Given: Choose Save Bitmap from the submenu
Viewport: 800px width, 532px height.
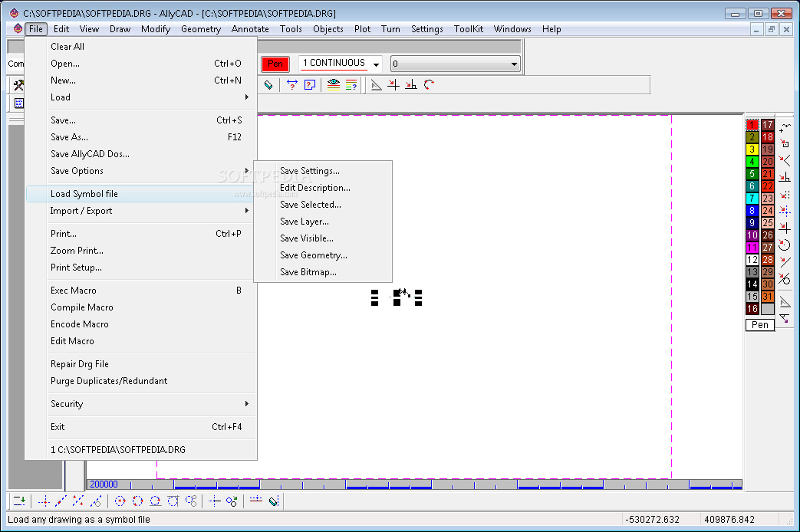Looking at the screenshot, I should pos(323,272).
